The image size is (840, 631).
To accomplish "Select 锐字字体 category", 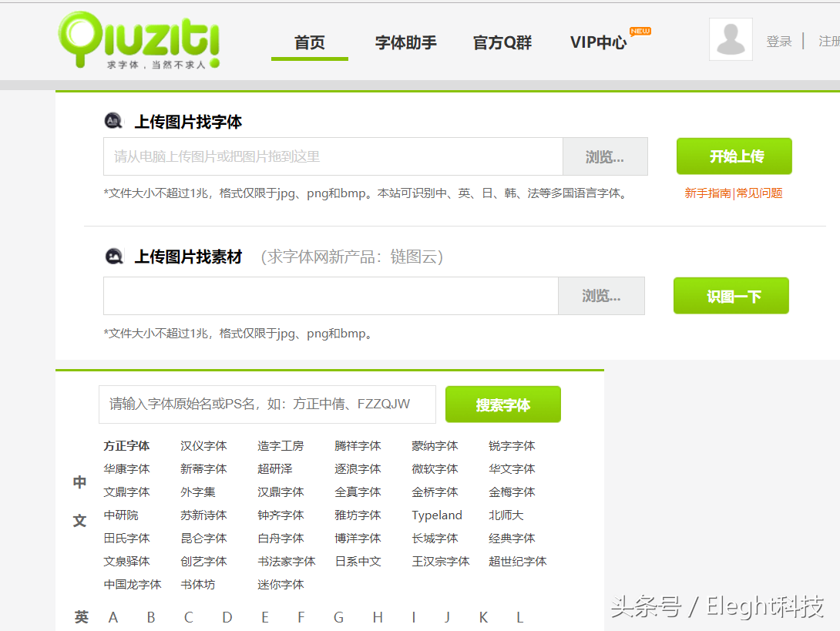I will point(512,445).
